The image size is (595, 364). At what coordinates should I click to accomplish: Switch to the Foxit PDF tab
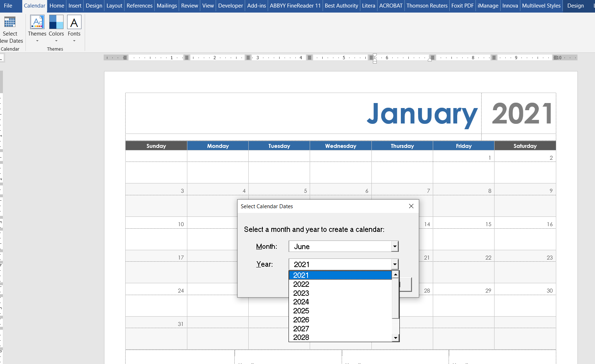462,6
